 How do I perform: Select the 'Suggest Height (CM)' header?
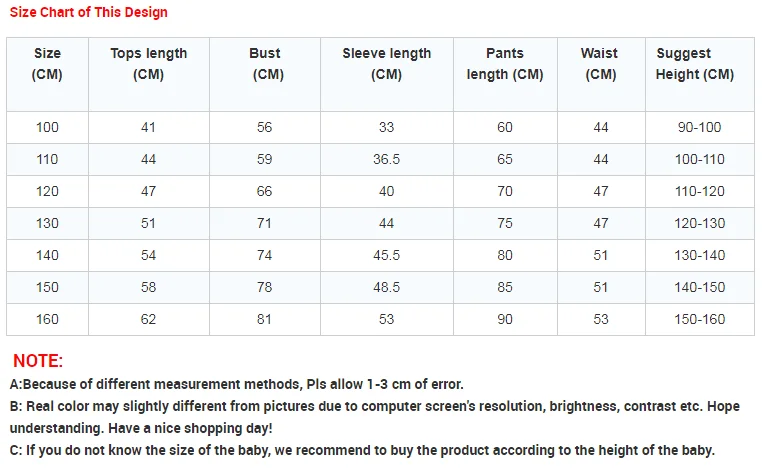click(x=695, y=64)
